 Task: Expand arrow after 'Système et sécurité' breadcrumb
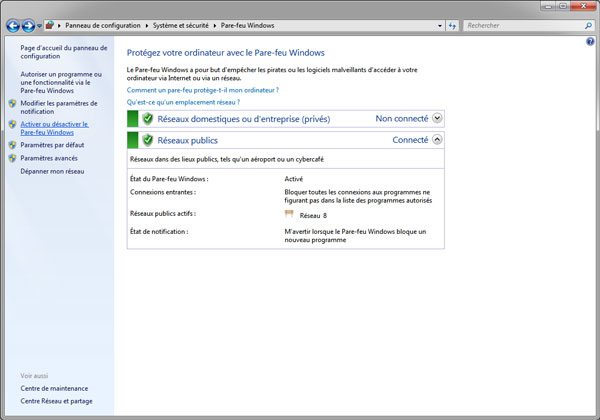point(215,26)
